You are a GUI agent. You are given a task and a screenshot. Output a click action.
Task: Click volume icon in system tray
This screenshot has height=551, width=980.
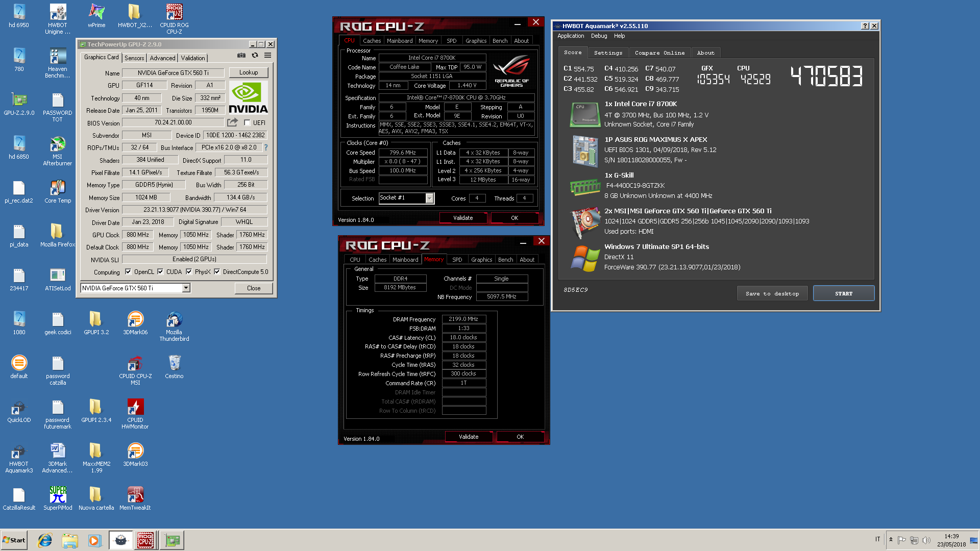click(x=926, y=540)
